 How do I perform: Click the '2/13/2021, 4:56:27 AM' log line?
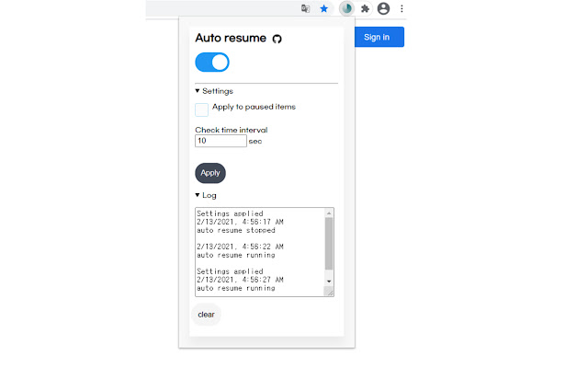click(x=240, y=280)
